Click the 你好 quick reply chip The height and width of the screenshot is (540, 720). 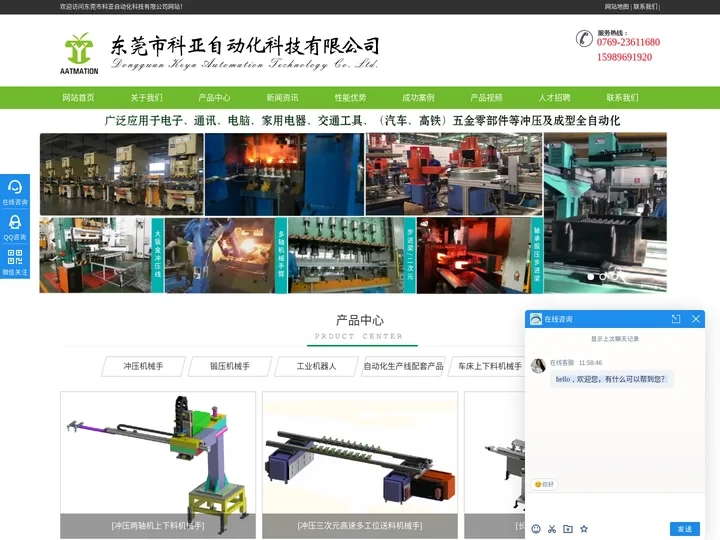[545, 484]
